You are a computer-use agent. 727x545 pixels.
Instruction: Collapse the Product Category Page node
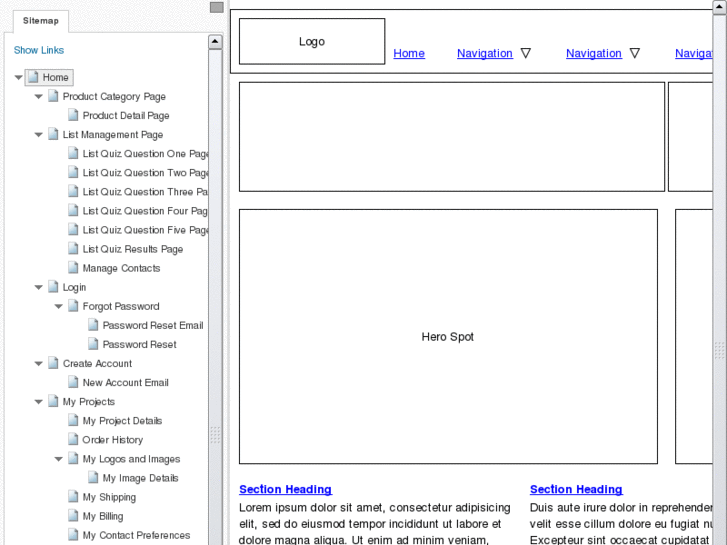coord(38,96)
